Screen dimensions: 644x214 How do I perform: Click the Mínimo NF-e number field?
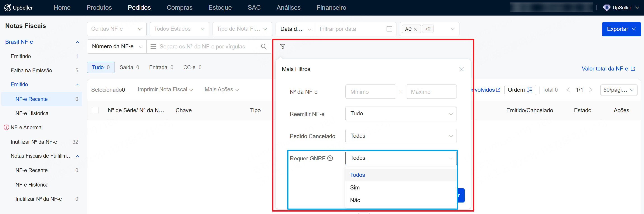click(370, 92)
